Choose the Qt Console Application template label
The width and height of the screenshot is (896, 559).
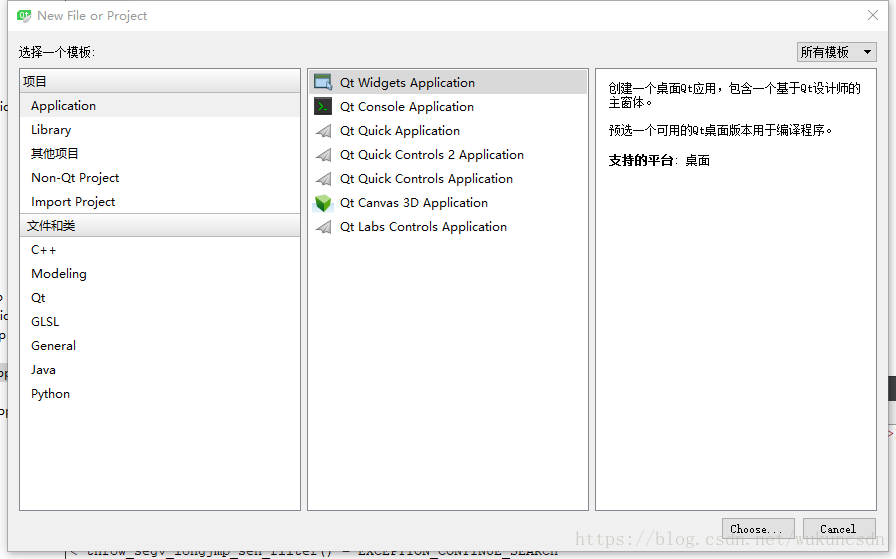coord(406,107)
